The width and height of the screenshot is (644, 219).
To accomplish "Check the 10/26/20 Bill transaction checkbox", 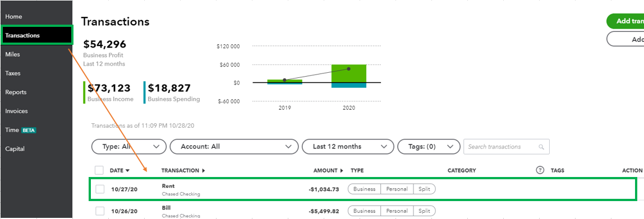I will click(x=100, y=211).
